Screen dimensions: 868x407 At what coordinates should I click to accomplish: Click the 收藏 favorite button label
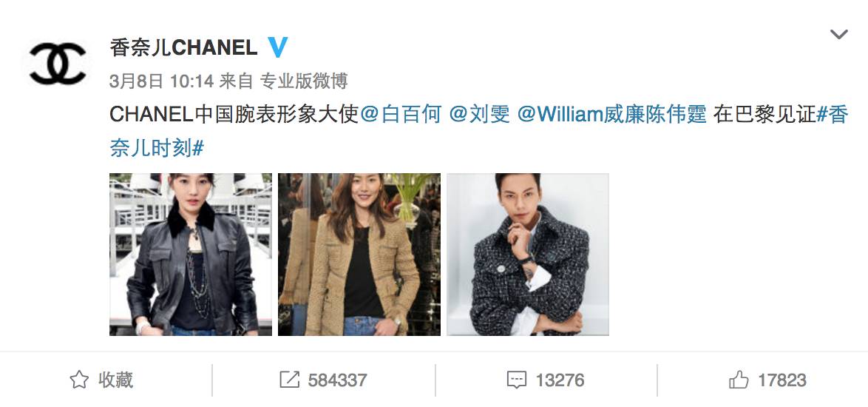(x=115, y=380)
